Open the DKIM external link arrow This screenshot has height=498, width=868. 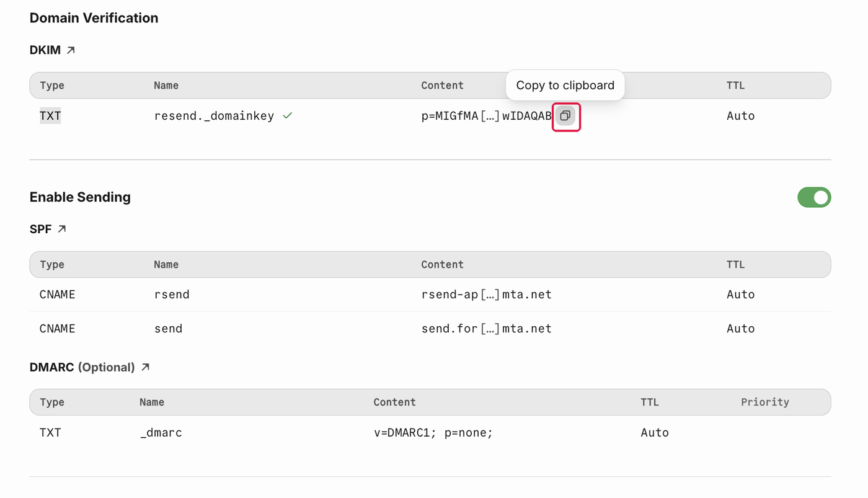coord(71,50)
